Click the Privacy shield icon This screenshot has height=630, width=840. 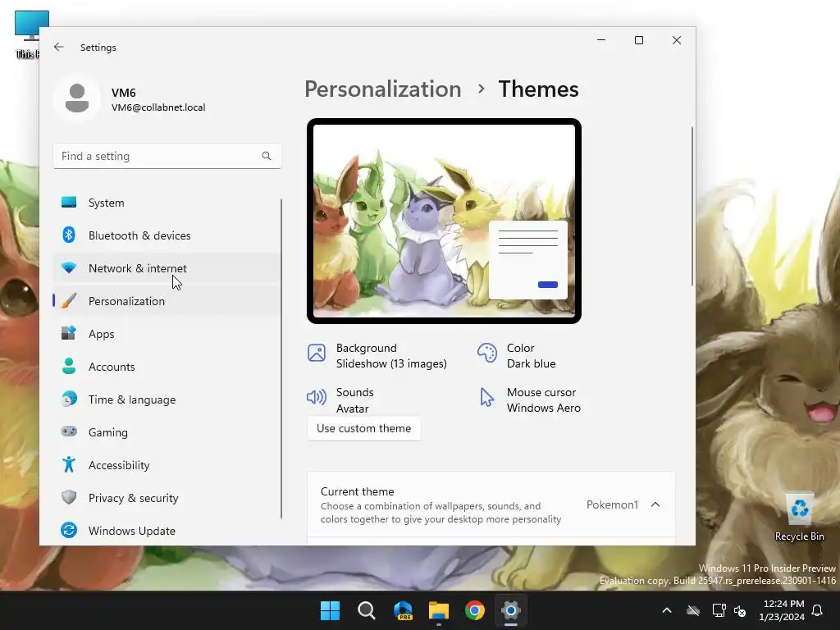coord(69,497)
